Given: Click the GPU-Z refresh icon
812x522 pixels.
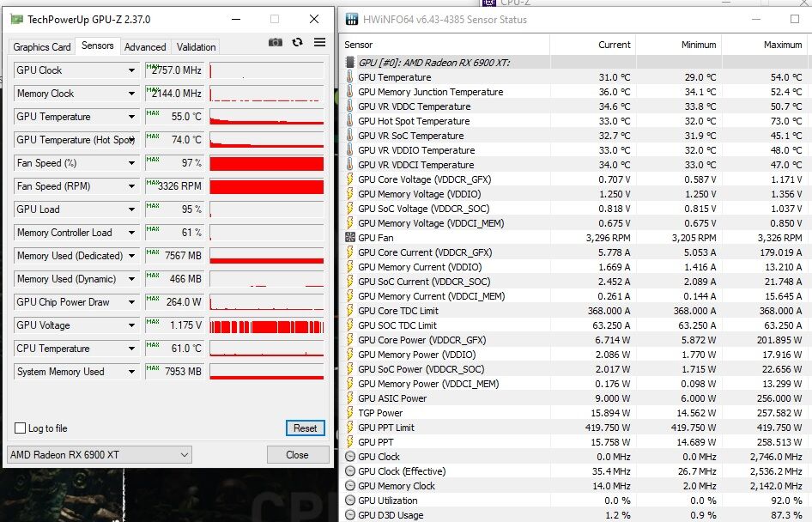Looking at the screenshot, I should tap(297, 42).
